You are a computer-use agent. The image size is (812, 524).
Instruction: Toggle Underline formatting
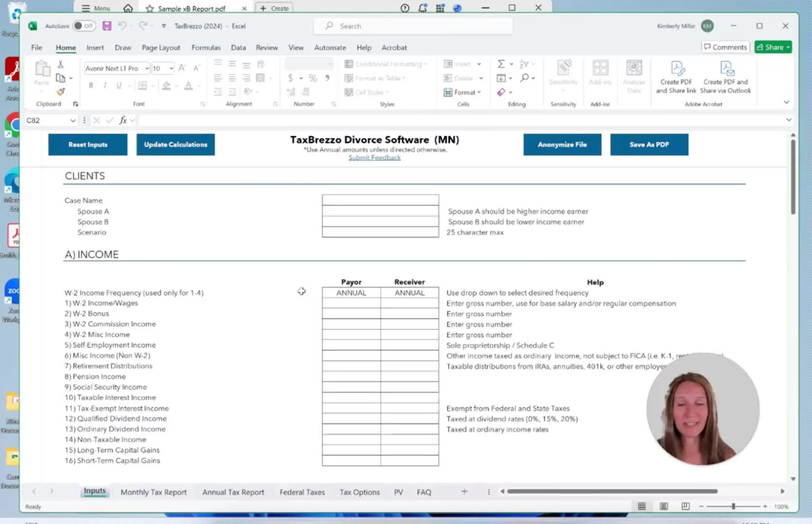[x=119, y=85]
